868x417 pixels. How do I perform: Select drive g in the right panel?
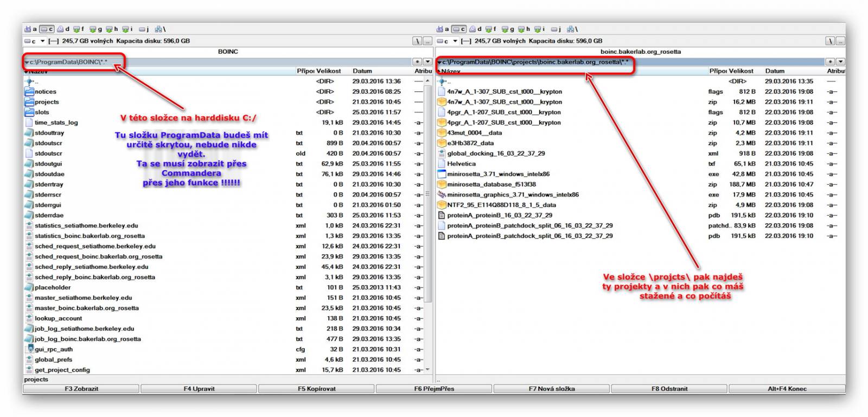pyautogui.click(x=508, y=29)
